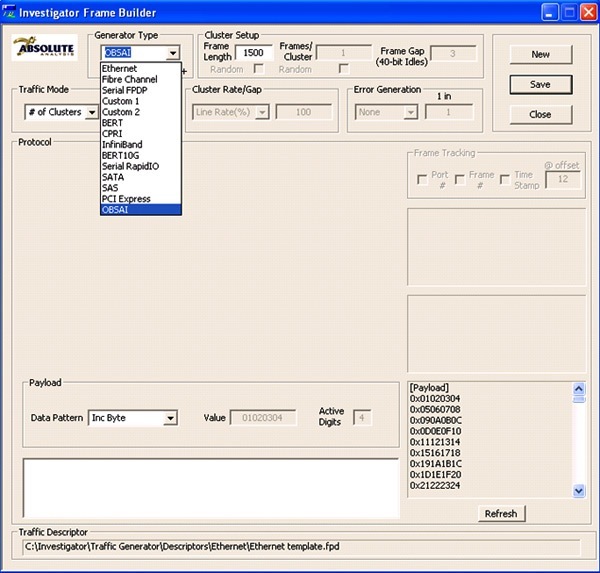The width and height of the screenshot is (600, 573).
Task: Choose Custom 1 generator type
Action: coord(140,101)
